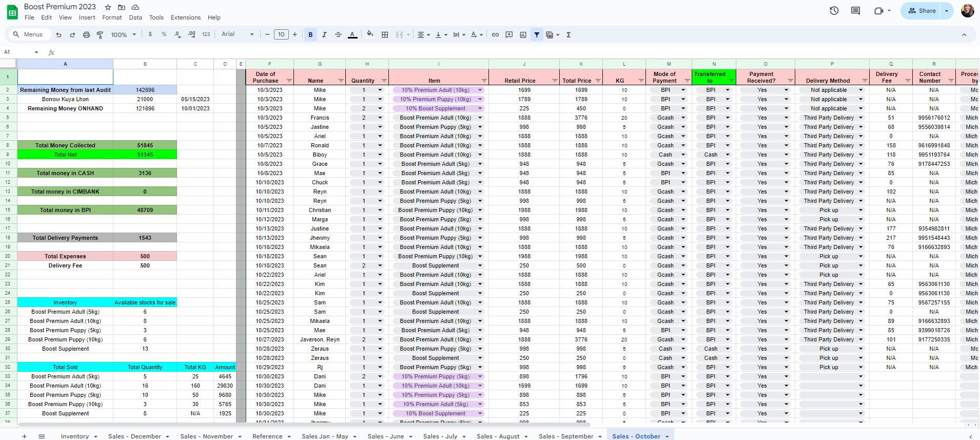
Task: Click the Borders grid icon
Action: click(385, 35)
